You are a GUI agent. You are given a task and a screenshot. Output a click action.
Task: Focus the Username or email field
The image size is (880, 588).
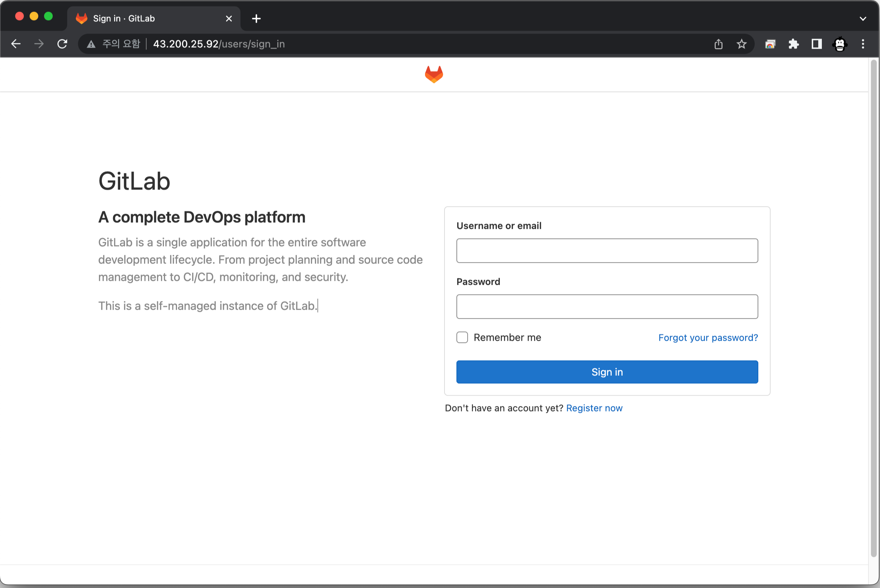607,251
